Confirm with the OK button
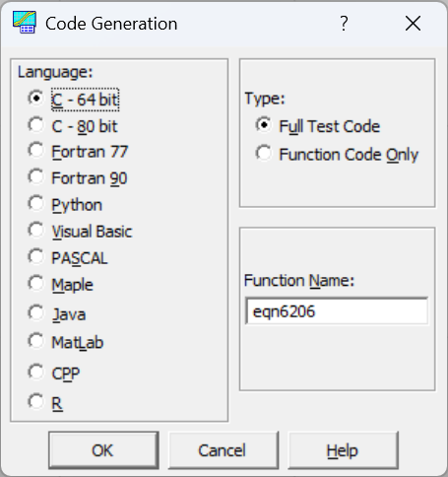Screen dimensions: 448x477 (103, 450)
